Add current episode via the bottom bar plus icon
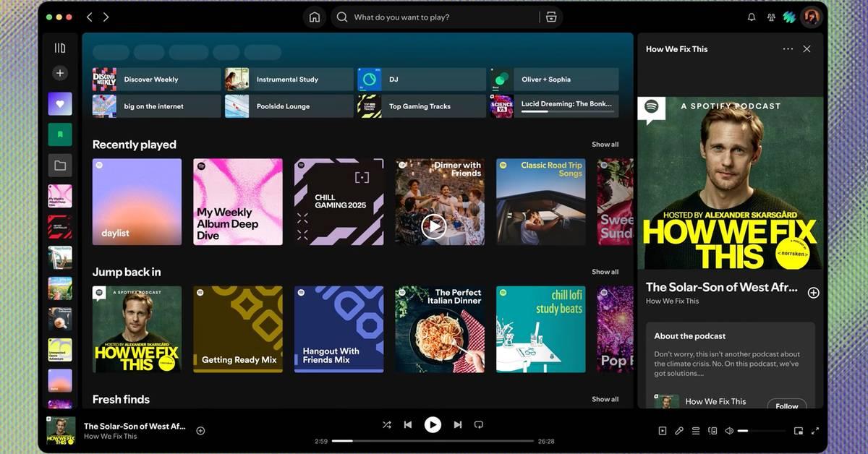Screen dimensions: 868x454 coord(200,431)
